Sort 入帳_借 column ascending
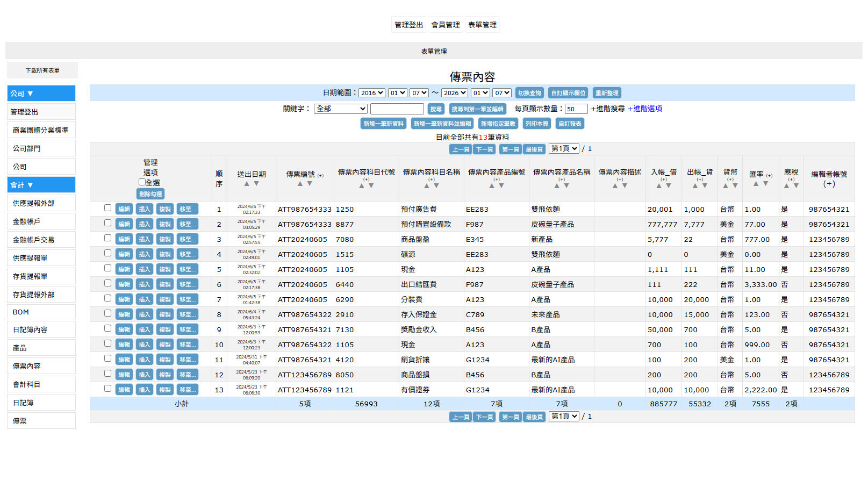Screen dimensions: 868x502 click(x=659, y=186)
